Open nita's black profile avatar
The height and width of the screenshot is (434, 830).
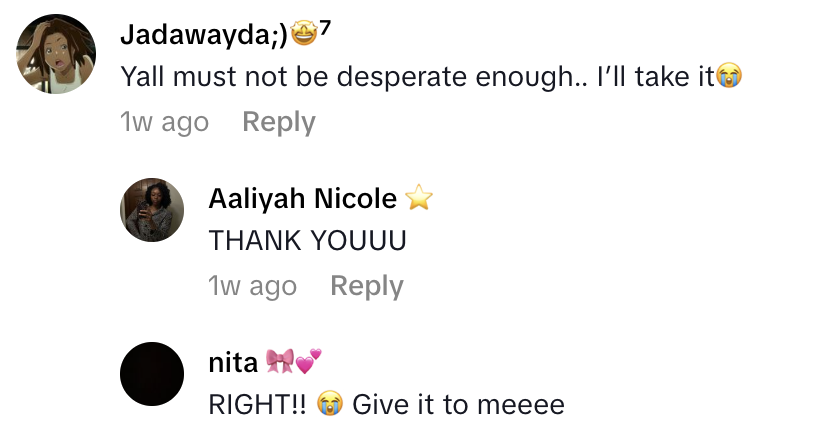click(152, 374)
